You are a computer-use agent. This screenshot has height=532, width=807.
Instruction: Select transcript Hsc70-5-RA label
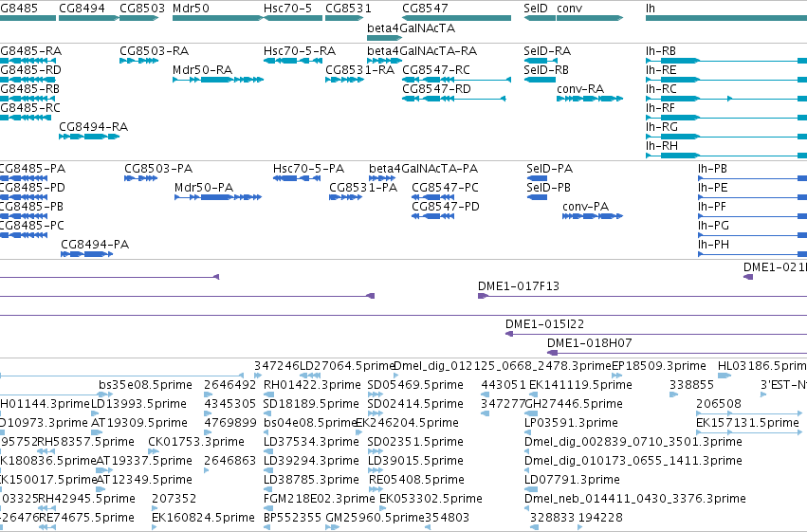300,51
